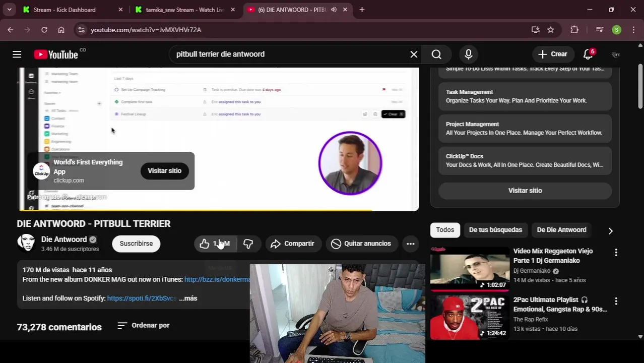The width and height of the screenshot is (644, 363).
Task: Go back with the browser arrow
Action: [x=11, y=30]
